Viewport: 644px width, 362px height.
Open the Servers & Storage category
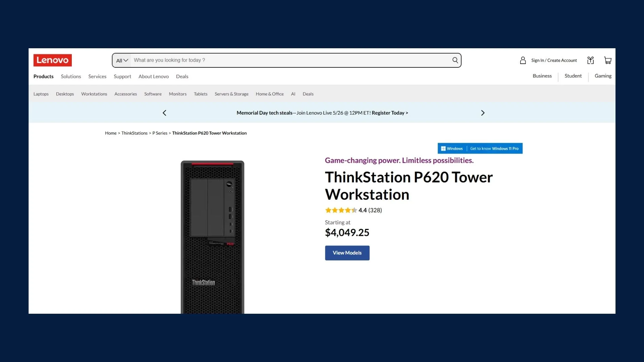tap(231, 94)
